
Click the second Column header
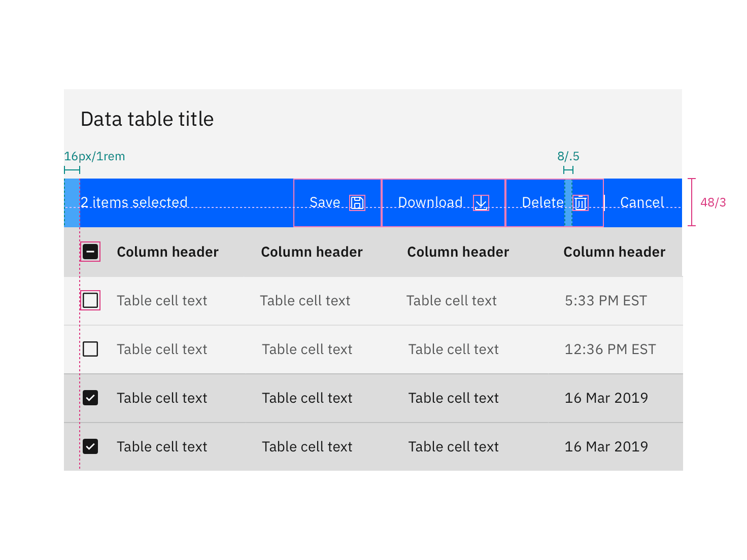pos(312,252)
